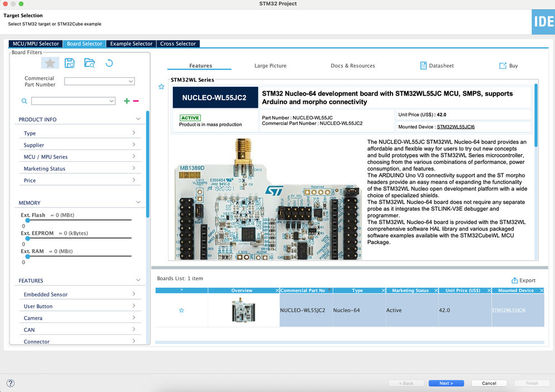
Task: Expand the Supplier filter
Action: click(134, 145)
